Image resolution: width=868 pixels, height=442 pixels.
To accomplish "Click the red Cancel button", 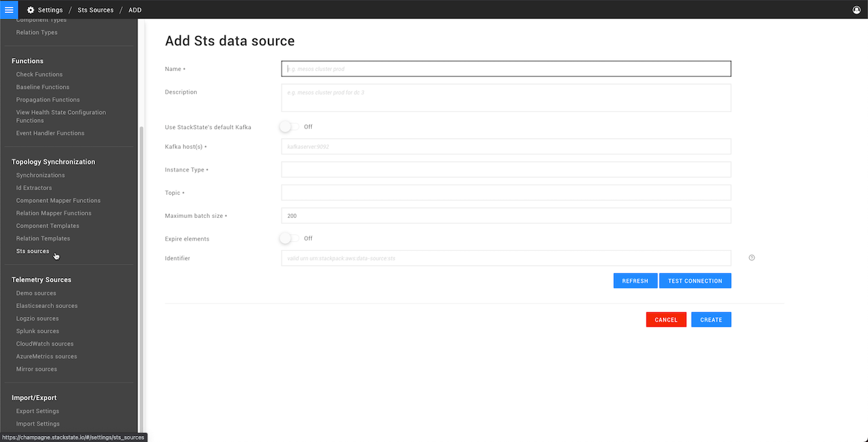I will 666,320.
